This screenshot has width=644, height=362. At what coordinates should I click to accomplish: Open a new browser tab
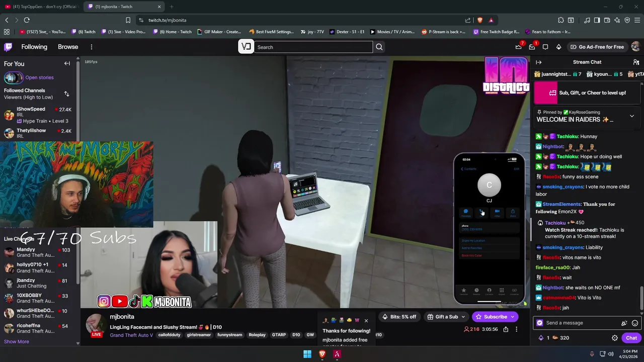172,7
